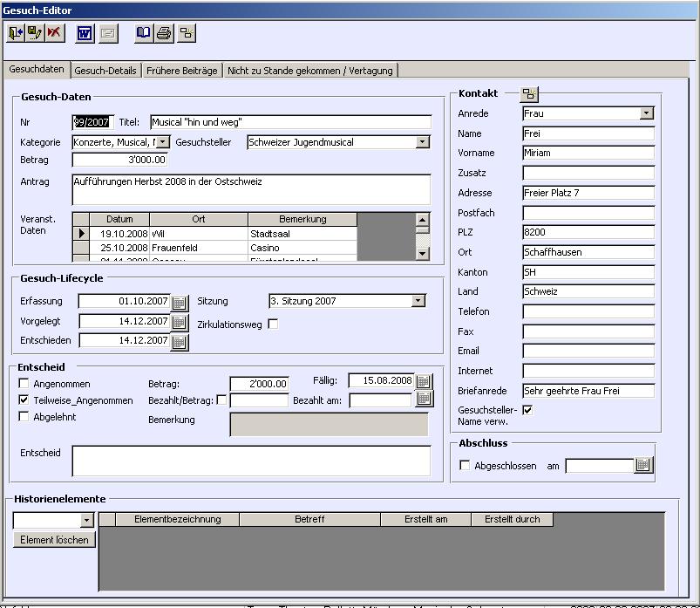Expand the Gesuchsteller dropdown
The image size is (700, 608).
coord(423,142)
